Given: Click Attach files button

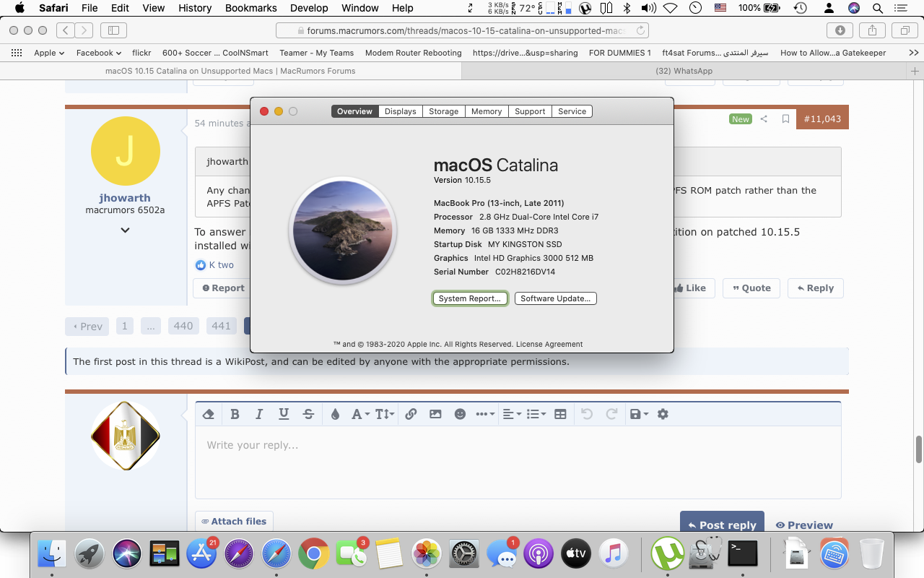Looking at the screenshot, I should point(234,522).
